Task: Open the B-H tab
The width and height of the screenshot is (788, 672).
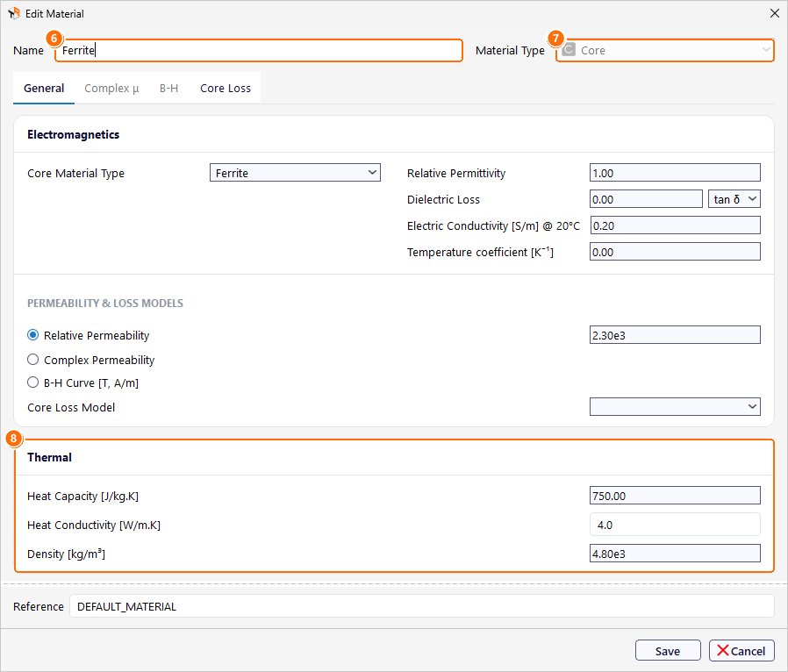Action: [x=168, y=89]
